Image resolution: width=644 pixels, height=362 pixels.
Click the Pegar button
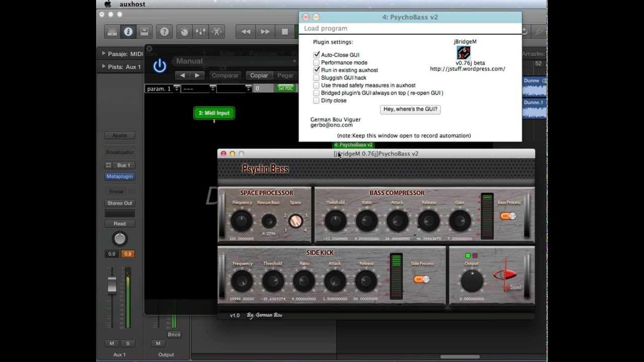[285, 75]
